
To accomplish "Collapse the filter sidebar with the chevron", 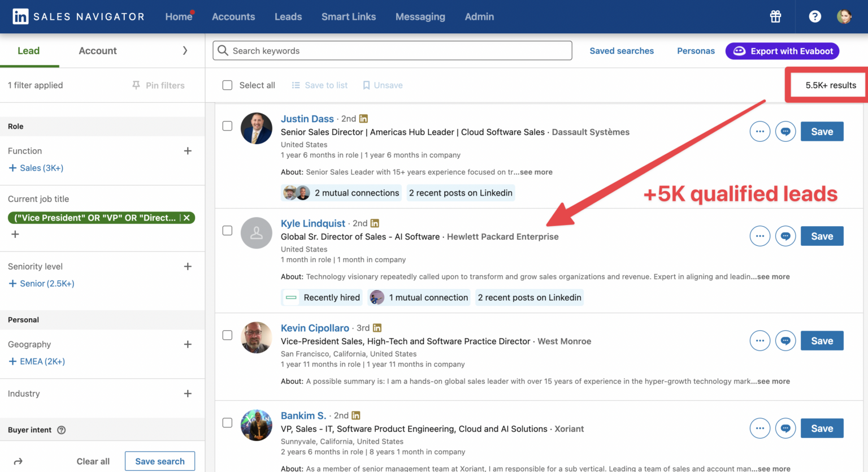I will point(185,50).
